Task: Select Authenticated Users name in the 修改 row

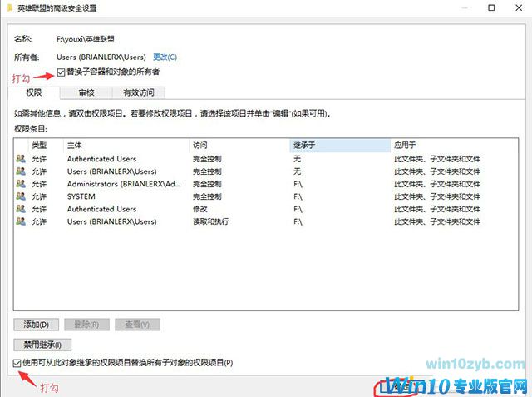Action: click(101, 209)
